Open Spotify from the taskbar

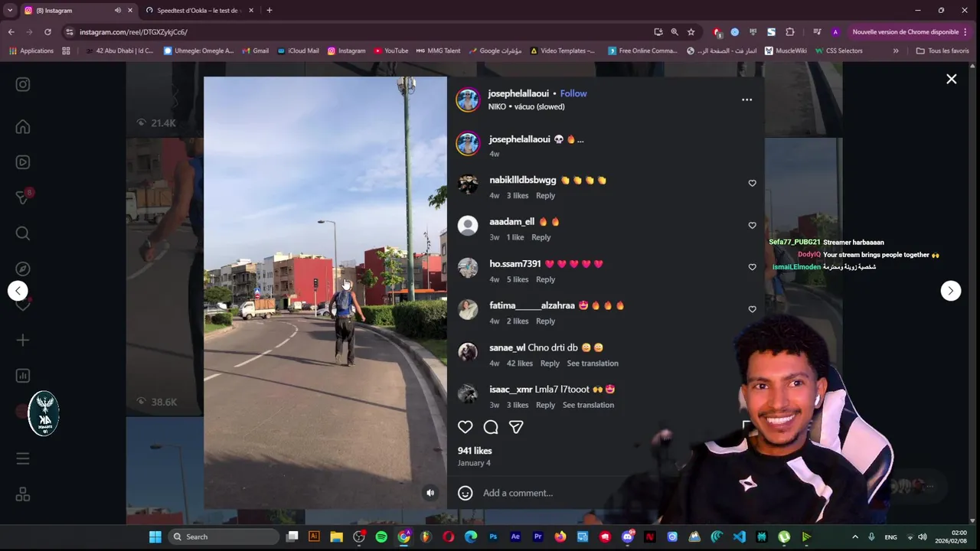click(381, 536)
